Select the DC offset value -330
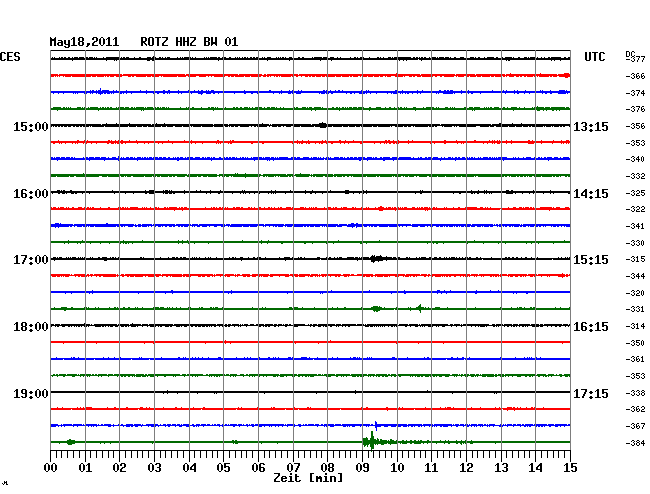This screenshot has height=494, width=650. point(635,243)
